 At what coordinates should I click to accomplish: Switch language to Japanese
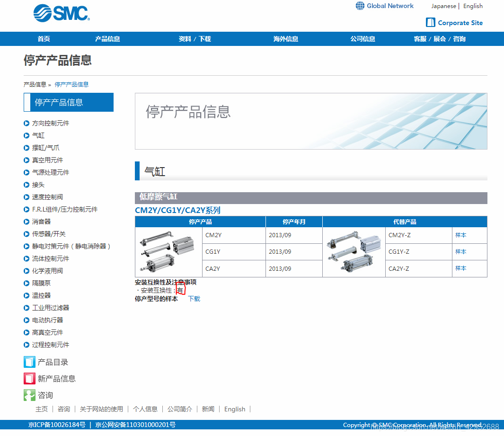coord(443,6)
